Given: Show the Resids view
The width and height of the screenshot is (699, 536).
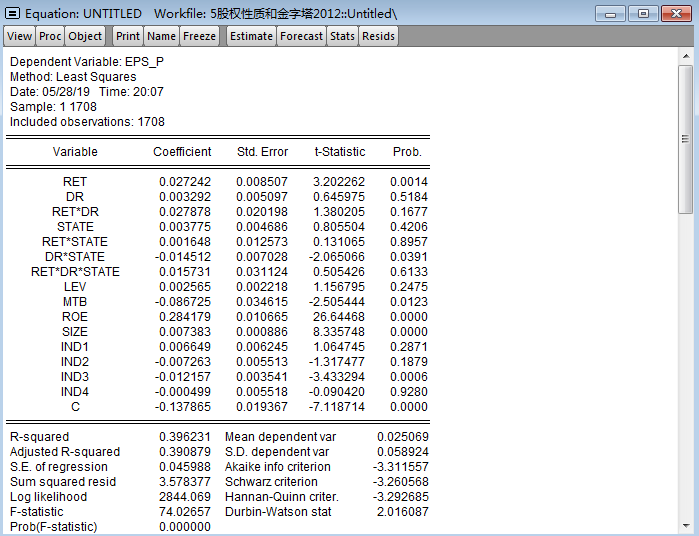Looking at the screenshot, I should [378, 36].
